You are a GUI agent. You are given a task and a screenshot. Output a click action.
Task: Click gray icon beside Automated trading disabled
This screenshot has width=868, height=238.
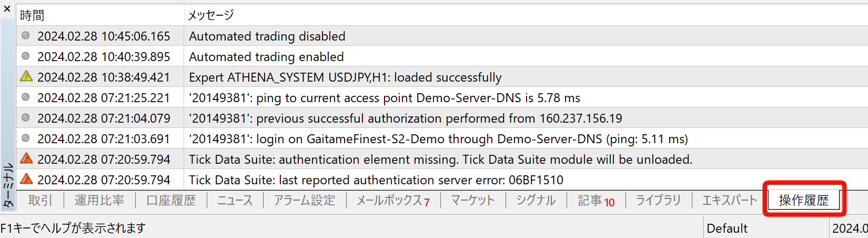[x=26, y=36]
